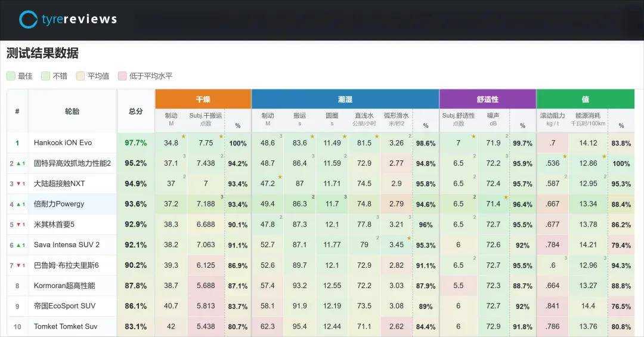The width and height of the screenshot is (644, 337).
Task: Open the 倍耐力Powergy tyre link
Action: click(x=58, y=204)
